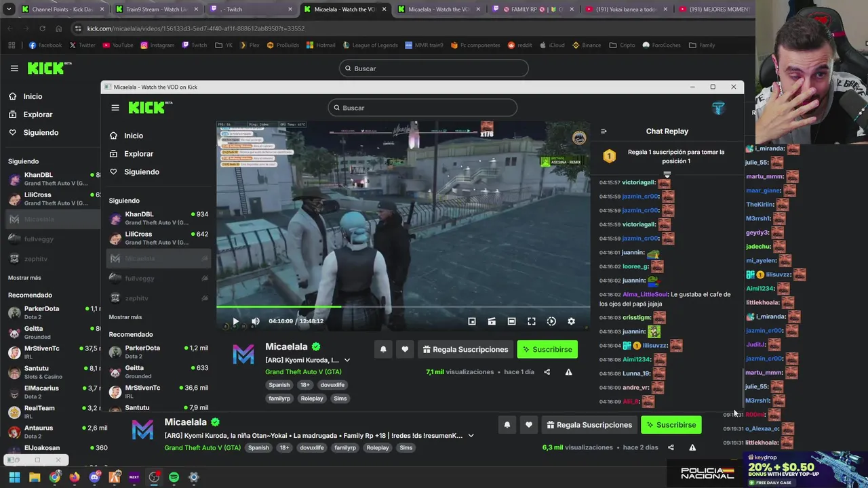Open Discord from the taskbar
This screenshot has width=868, height=488.
click(94, 477)
